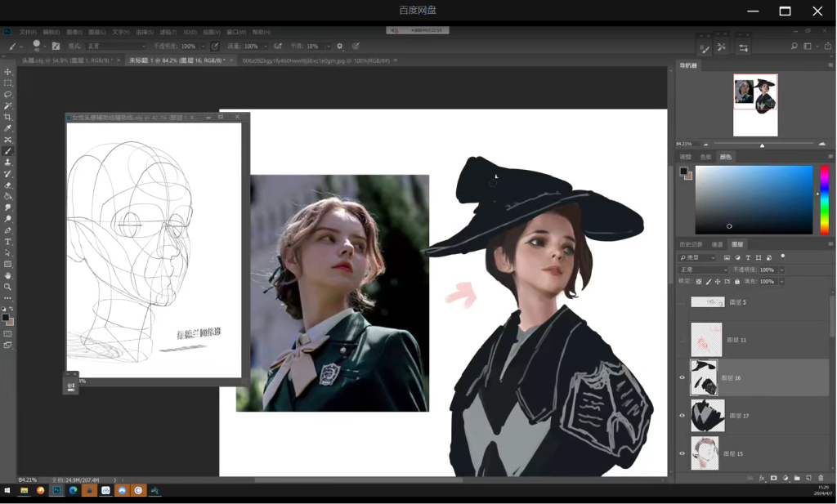Screen dimensions: 837x504
Task: Pick a color in the color field
Action: pyautogui.click(x=754, y=199)
